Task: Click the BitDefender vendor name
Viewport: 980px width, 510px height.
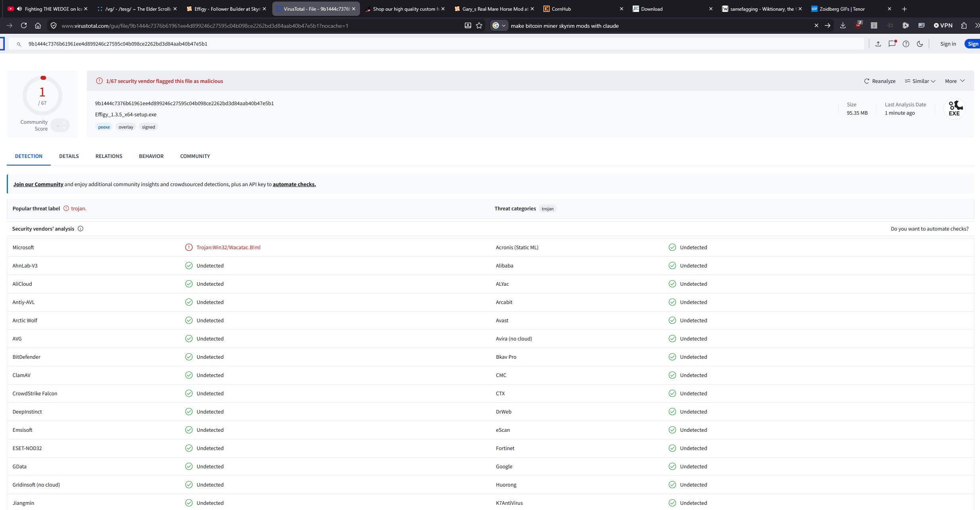Action: coord(26,357)
